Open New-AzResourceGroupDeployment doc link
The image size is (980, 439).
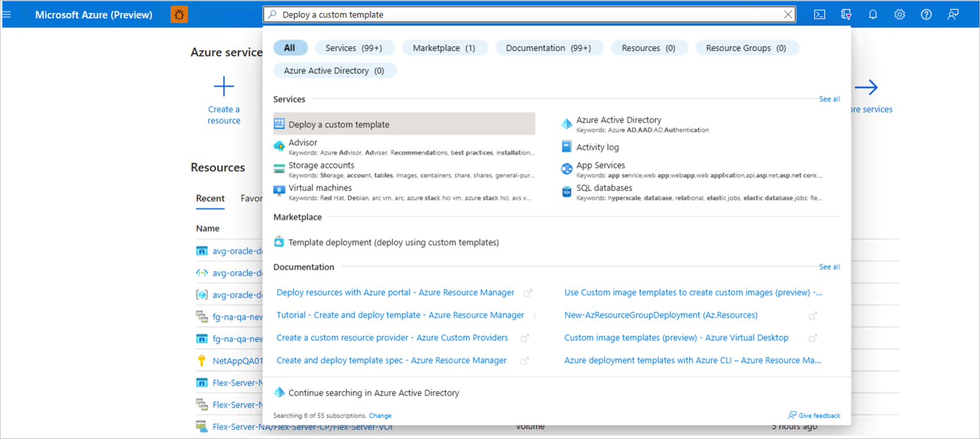(661, 315)
